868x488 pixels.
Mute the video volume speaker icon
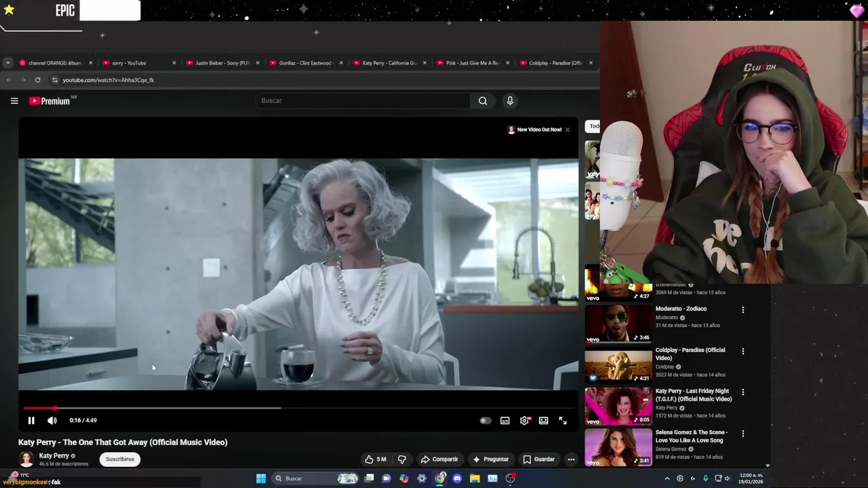(52, 420)
